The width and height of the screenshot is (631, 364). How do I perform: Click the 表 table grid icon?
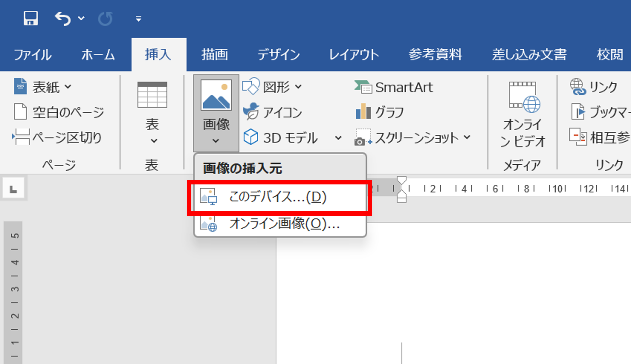click(x=152, y=95)
